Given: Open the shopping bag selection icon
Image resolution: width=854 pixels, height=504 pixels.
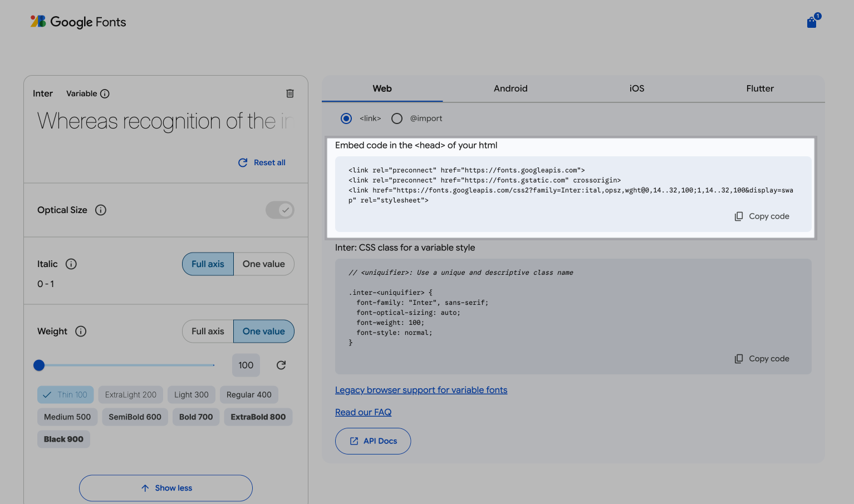Looking at the screenshot, I should coord(812,22).
